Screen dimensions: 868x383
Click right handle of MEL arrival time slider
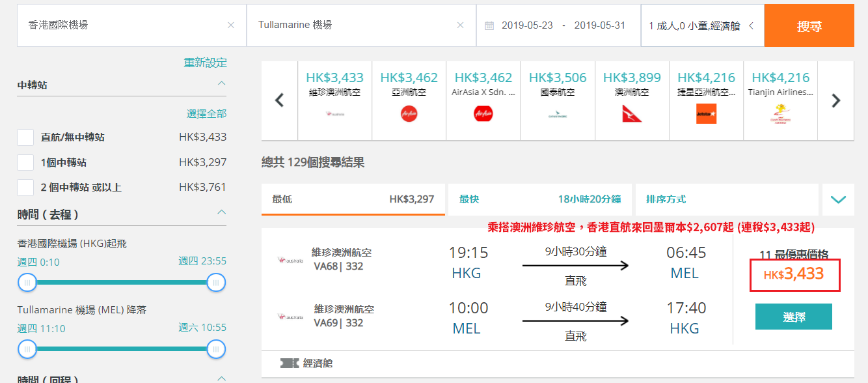pos(216,349)
